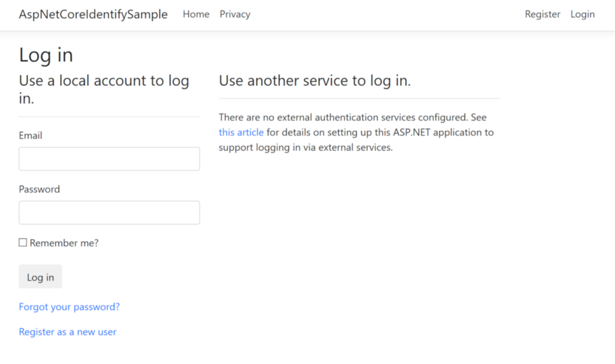Focus the Email input field
The image size is (615, 364).
(109, 159)
